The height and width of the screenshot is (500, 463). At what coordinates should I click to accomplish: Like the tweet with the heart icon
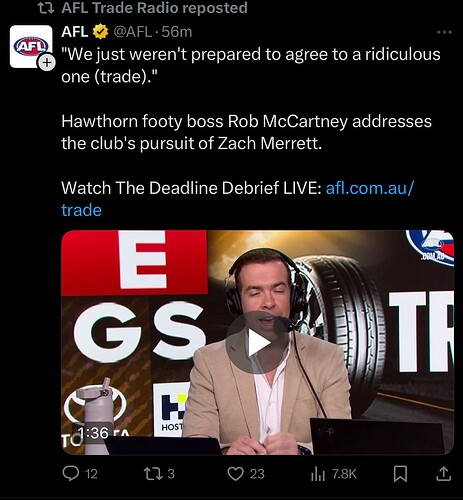coord(235,474)
